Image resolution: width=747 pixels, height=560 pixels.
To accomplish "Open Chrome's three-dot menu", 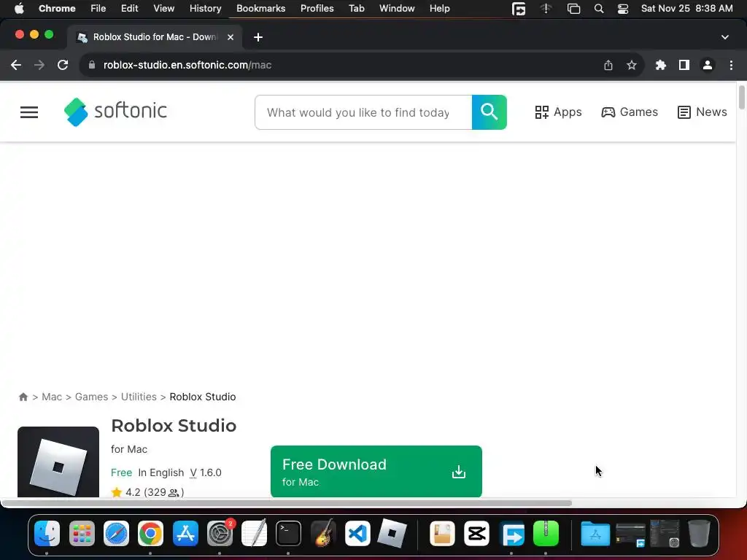I will pos(731,65).
